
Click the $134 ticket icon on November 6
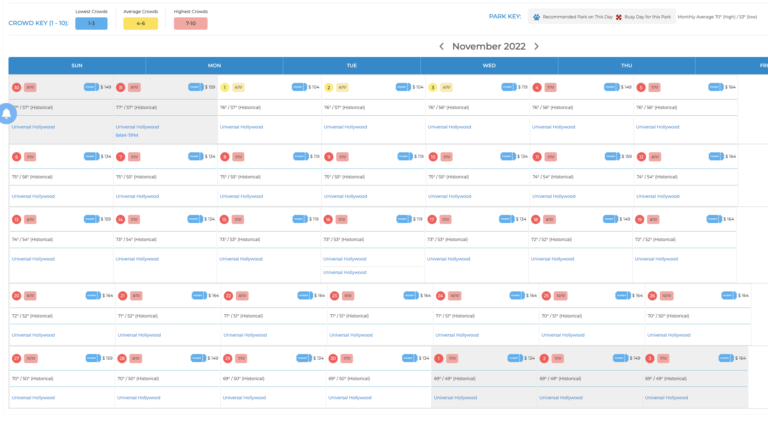[x=92, y=157]
